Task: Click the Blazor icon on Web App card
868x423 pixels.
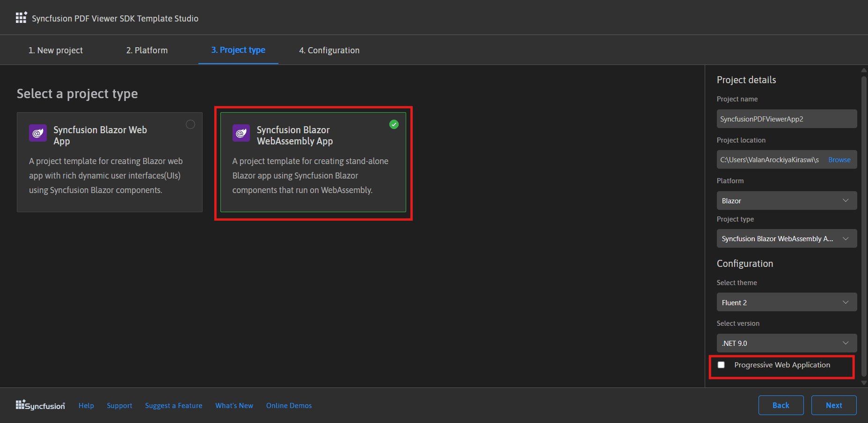Action: pos(38,133)
